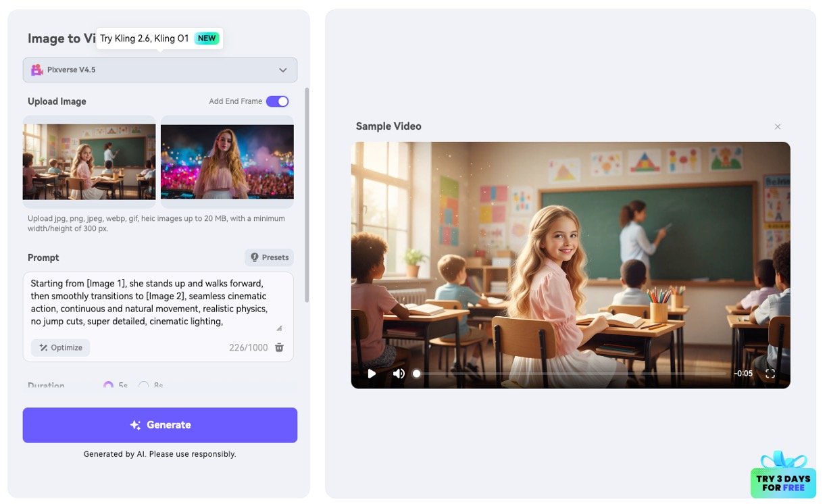
Task: Click the Generate button
Action: pyautogui.click(x=159, y=424)
